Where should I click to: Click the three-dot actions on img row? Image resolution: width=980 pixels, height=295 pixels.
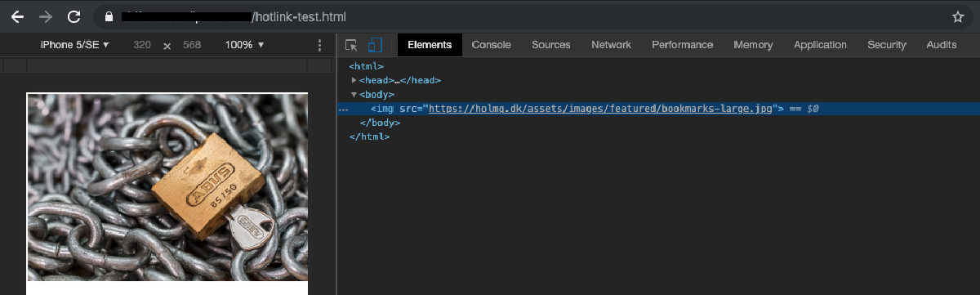pos(344,109)
